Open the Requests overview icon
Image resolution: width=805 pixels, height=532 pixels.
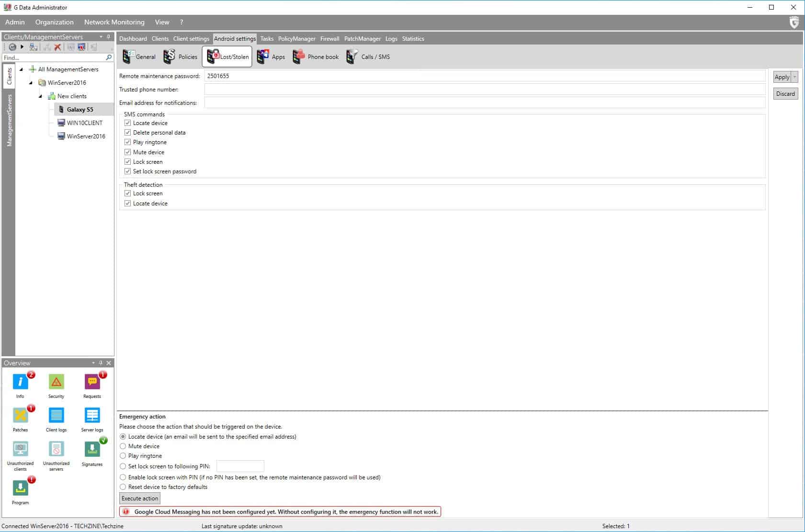pyautogui.click(x=92, y=382)
